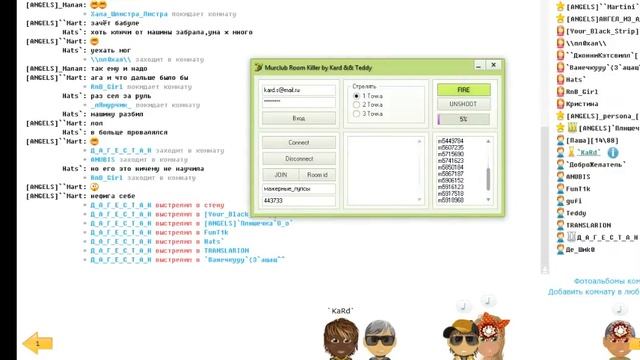Click Д_А_Г_Е_С_Т_А_Н in "выстрелил в стену" line
This screenshot has height=360, width=640.
click(121, 205)
